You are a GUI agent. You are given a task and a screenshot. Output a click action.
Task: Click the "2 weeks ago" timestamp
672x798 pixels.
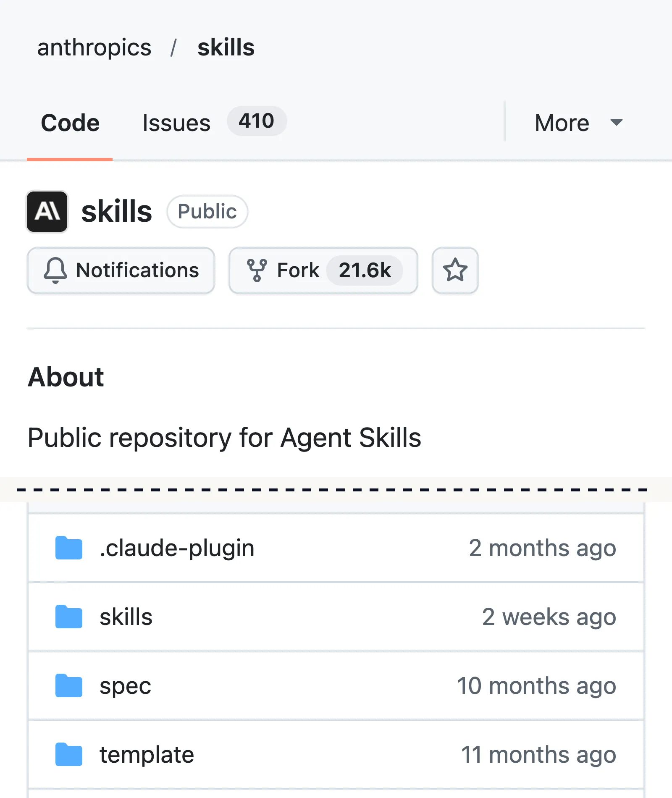549,617
